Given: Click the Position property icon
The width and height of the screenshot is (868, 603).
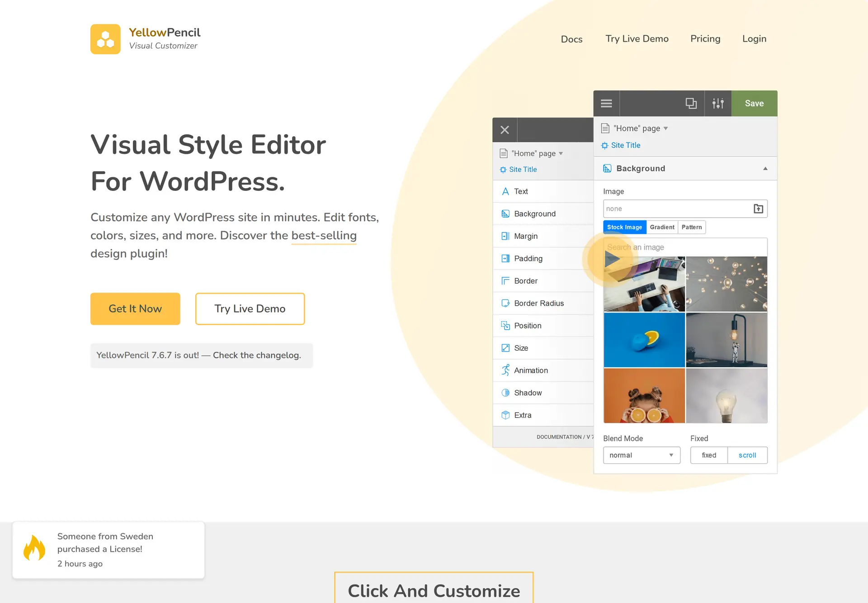Looking at the screenshot, I should pos(505,326).
